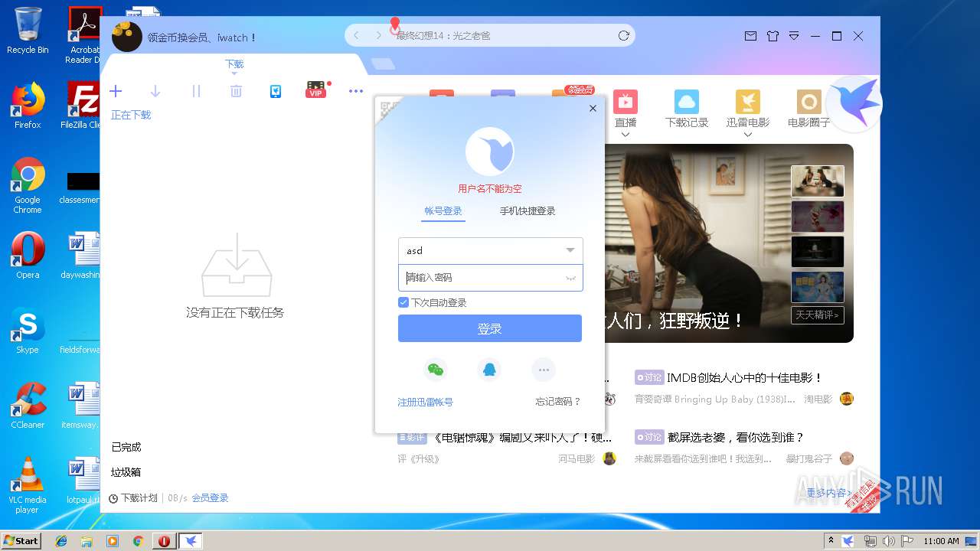Select 正在下载 in the sidebar
Screen dimensions: 980x551
(131, 115)
